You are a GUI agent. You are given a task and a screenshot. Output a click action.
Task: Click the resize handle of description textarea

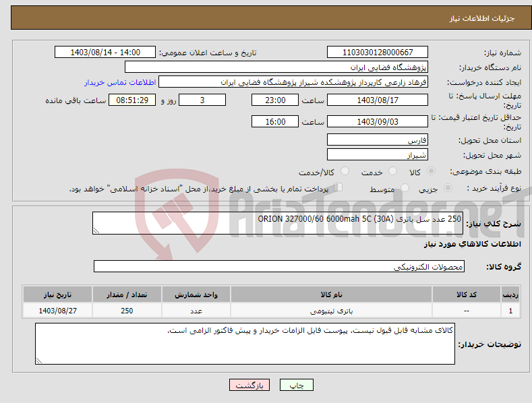coord(96,230)
